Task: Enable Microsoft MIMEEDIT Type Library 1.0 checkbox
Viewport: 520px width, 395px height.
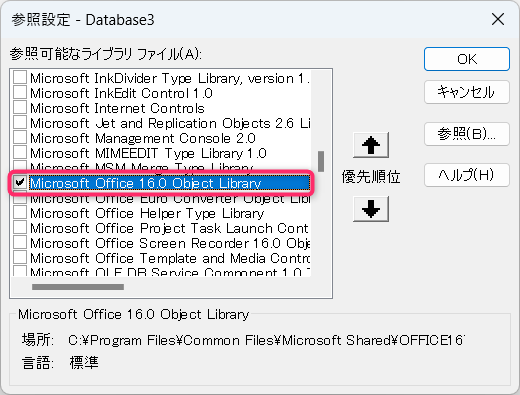Action: tap(20, 152)
